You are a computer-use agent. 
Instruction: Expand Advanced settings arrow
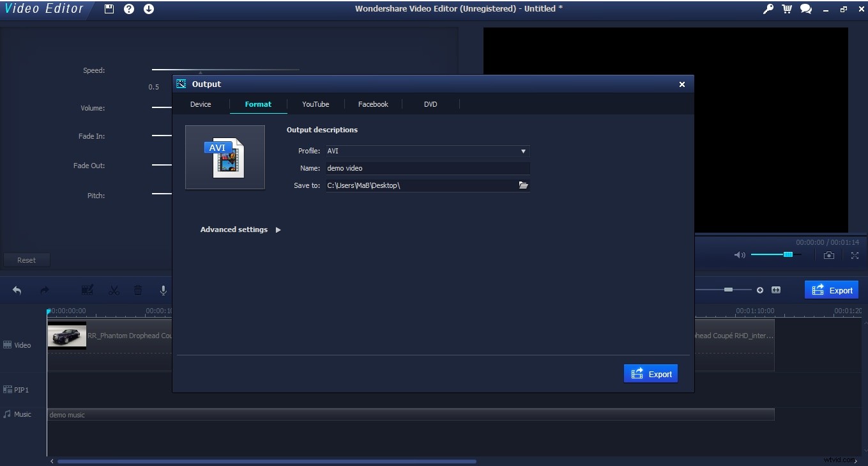pos(278,229)
